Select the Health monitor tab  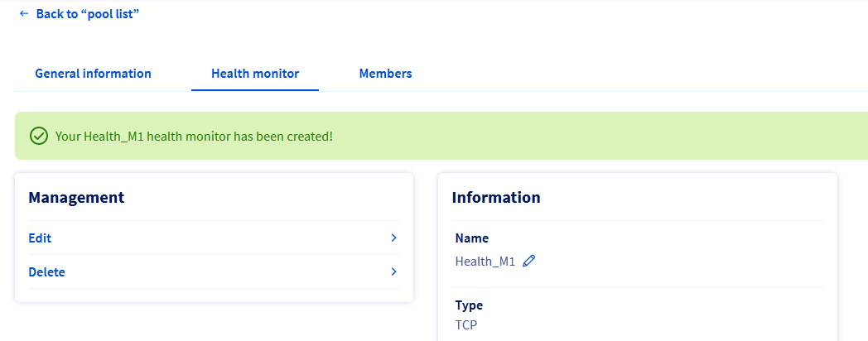[255, 74]
